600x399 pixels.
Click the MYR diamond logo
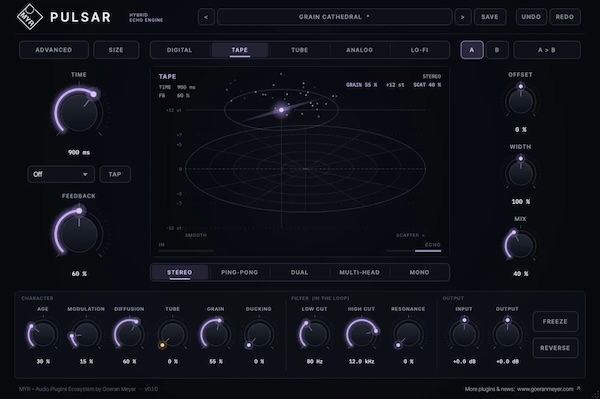(29, 16)
